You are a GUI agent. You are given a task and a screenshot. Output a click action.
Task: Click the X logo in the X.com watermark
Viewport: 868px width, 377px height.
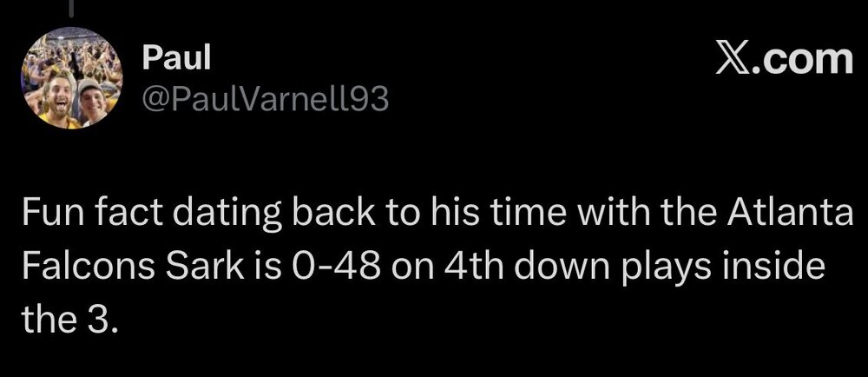731,60
